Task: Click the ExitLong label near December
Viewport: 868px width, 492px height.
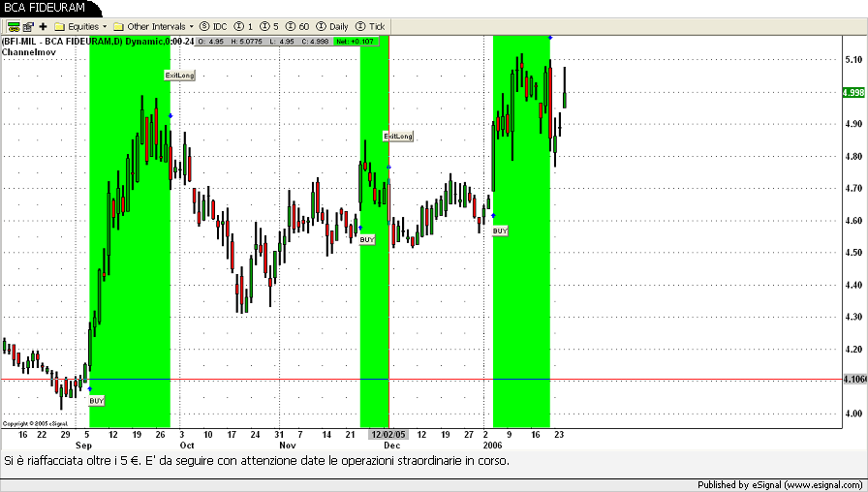Action: (398, 137)
